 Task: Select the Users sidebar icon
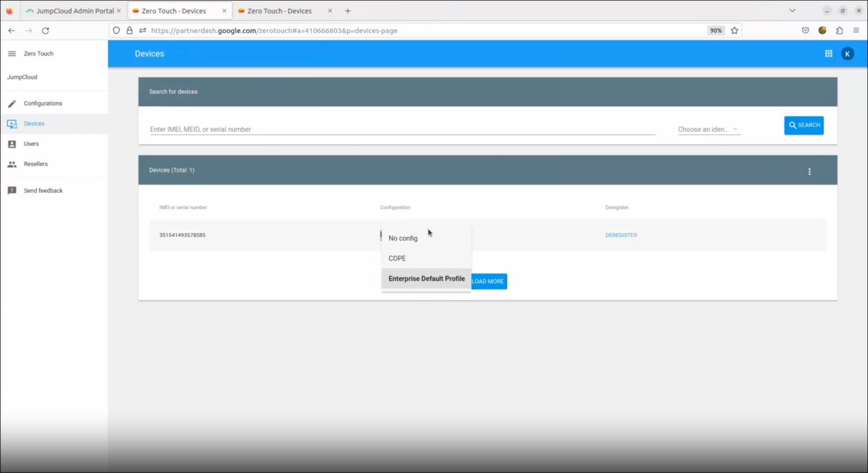pyautogui.click(x=12, y=144)
